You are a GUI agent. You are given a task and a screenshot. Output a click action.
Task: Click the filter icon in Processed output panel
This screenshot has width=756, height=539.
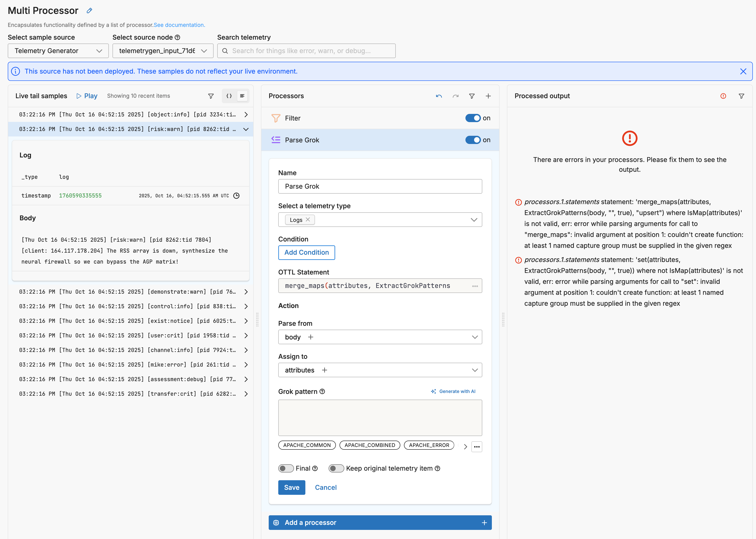pos(741,96)
